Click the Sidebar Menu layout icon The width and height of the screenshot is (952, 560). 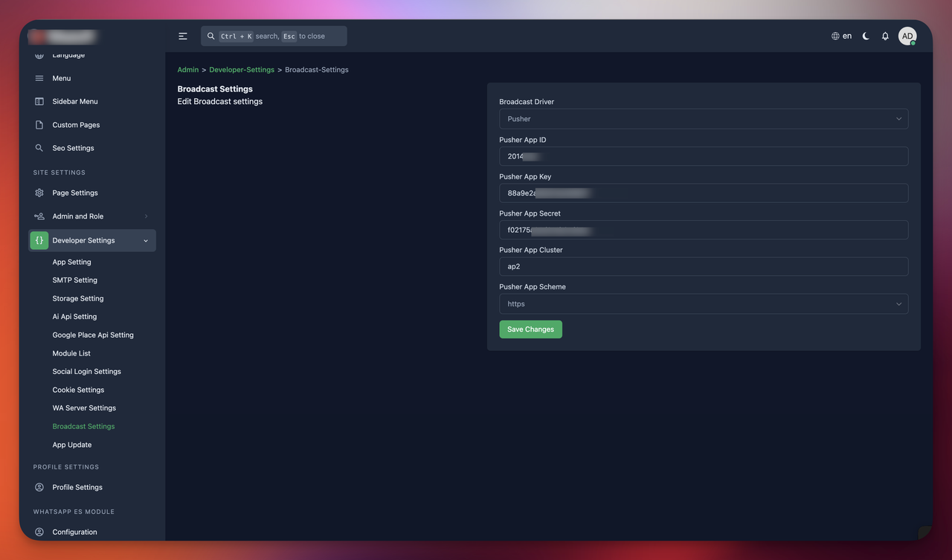39,101
